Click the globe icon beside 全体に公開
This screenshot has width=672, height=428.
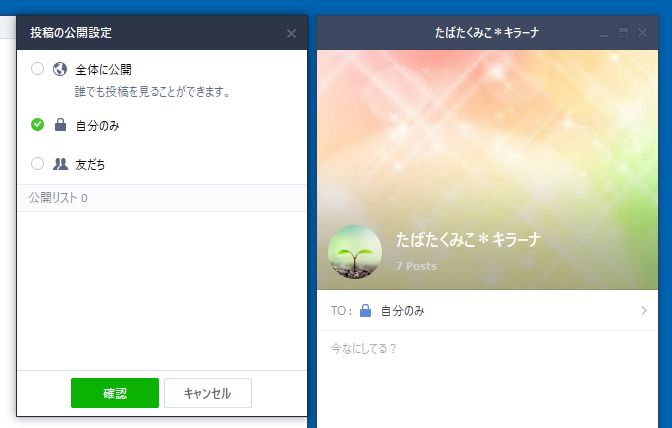tap(60, 69)
